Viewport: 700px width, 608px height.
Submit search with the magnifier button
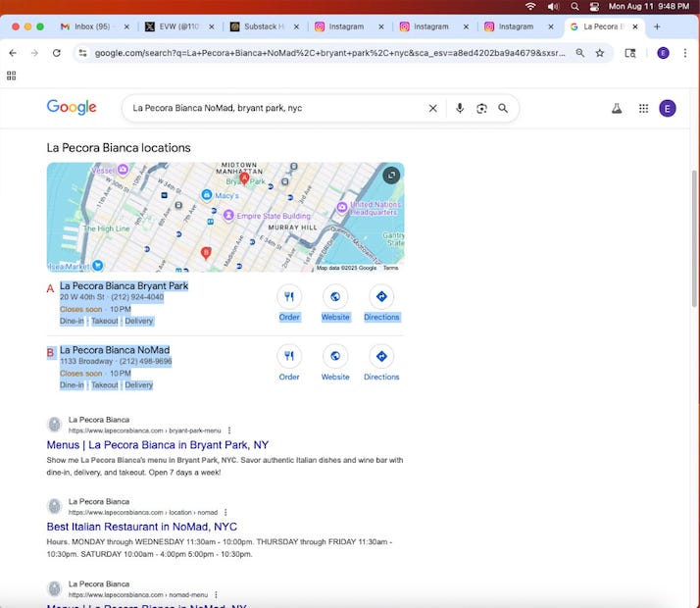point(503,108)
